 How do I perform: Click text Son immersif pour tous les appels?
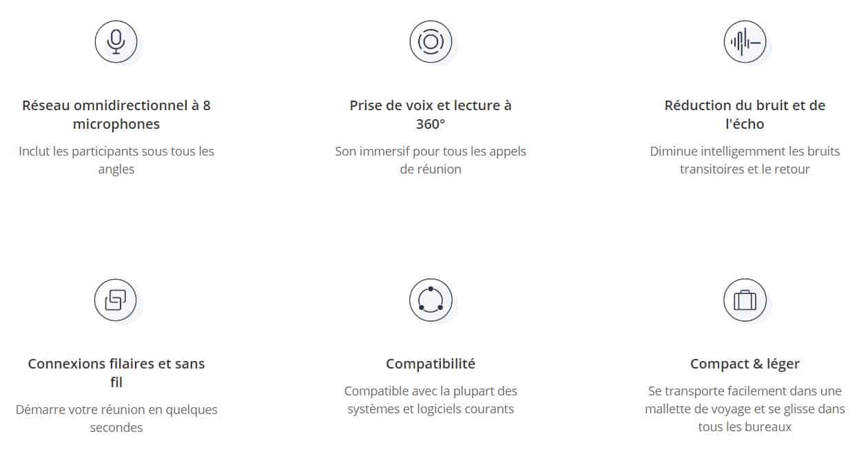click(x=431, y=151)
